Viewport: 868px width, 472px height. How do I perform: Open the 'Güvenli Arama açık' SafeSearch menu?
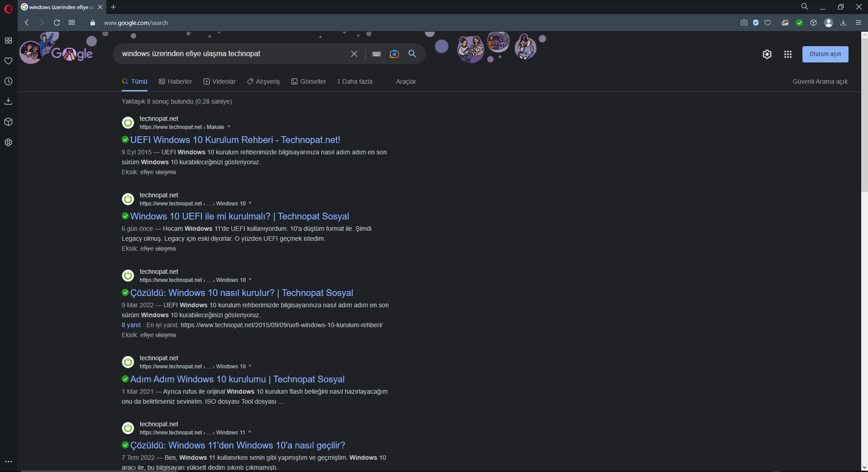pyautogui.click(x=820, y=81)
